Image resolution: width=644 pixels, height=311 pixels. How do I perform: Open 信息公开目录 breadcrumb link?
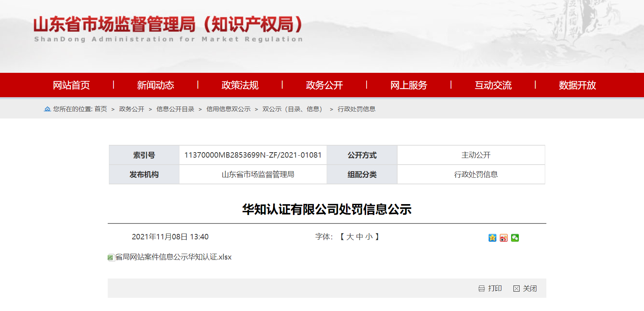[x=175, y=109]
